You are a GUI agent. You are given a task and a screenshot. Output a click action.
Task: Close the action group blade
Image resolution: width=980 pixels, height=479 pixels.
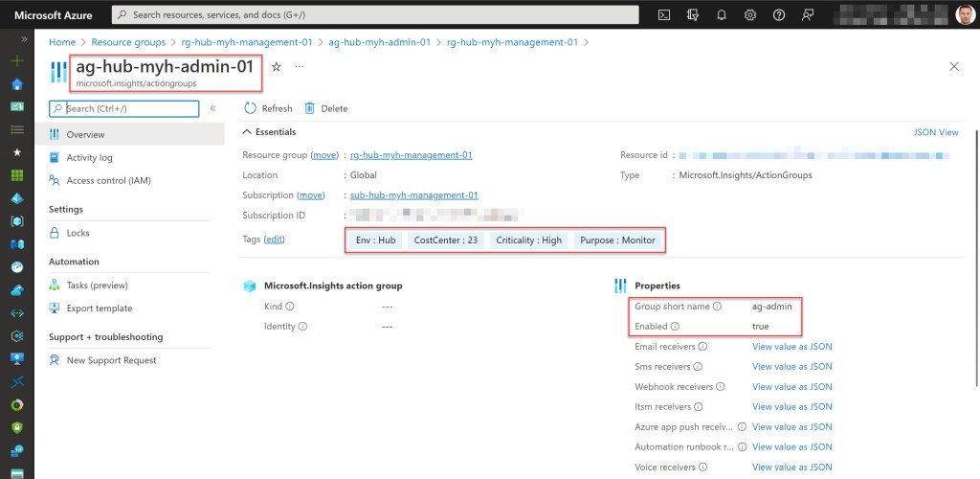tap(953, 66)
